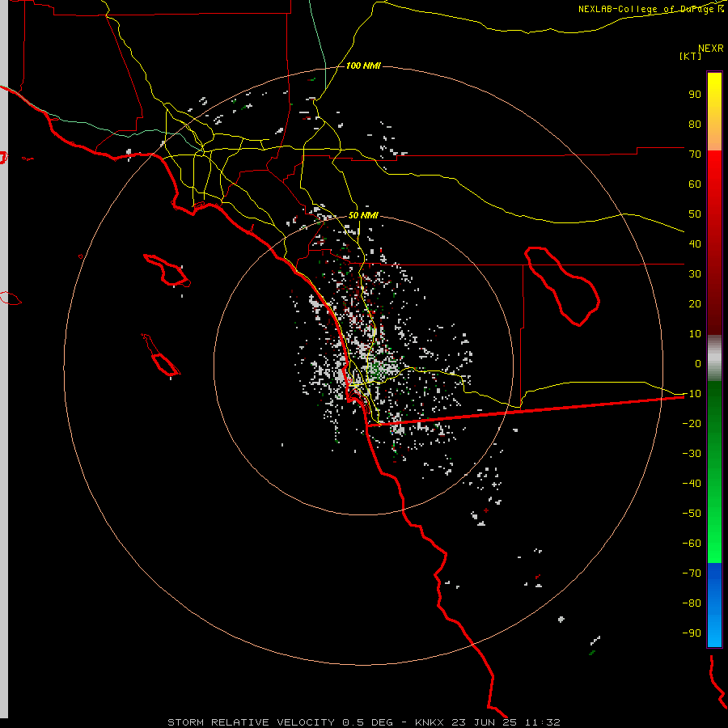Viewport: 728px width, 728px height.
Task: Click the -90 scale value
Action: pos(692,633)
